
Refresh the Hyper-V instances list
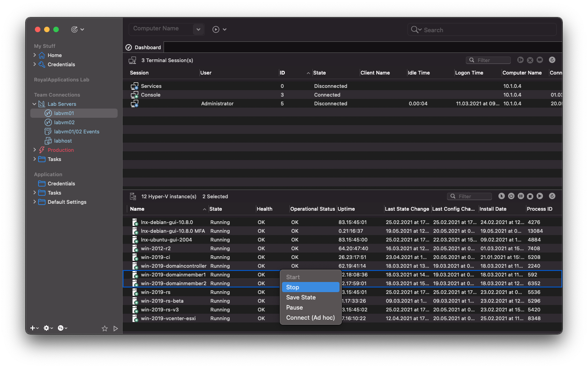(552, 195)
